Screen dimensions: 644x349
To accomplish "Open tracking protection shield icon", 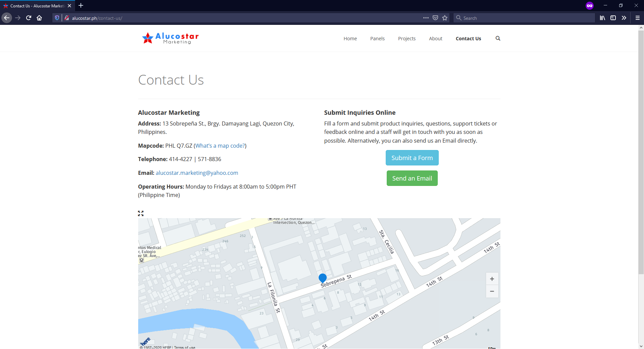I will [57, 18].
